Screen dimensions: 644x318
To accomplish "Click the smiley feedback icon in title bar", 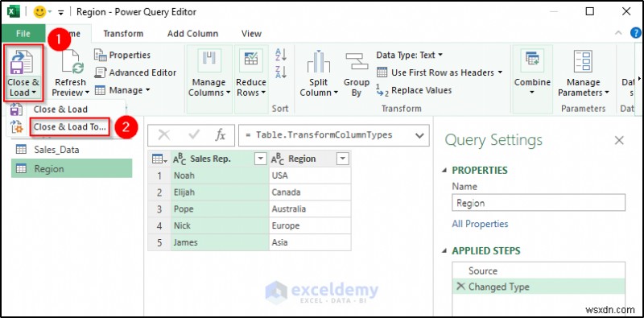I will coord(39,11).
